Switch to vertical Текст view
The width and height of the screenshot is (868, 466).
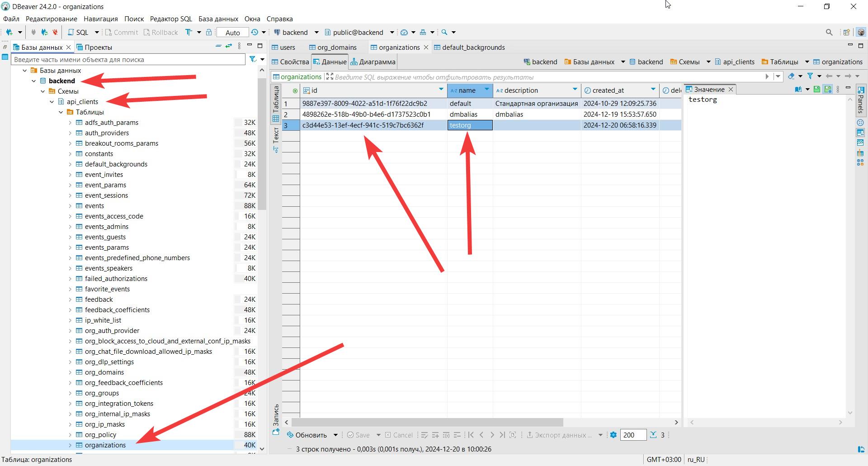276,140
